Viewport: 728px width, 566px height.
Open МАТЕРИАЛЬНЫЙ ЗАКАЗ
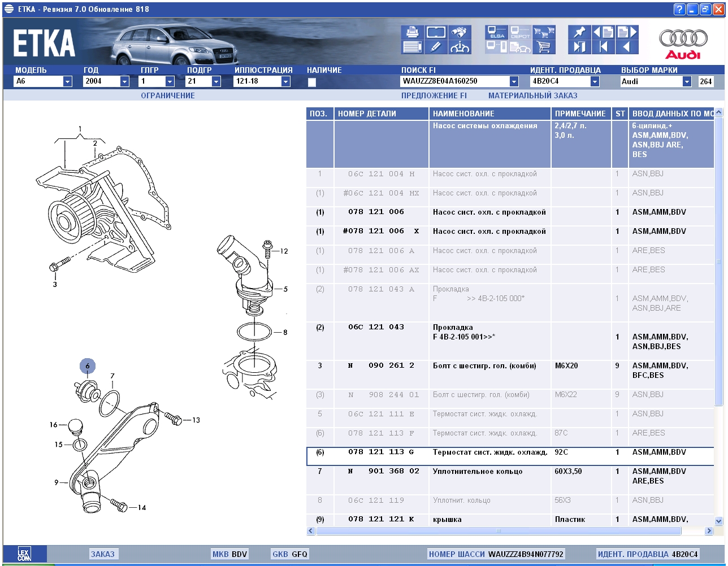[533, 95]
